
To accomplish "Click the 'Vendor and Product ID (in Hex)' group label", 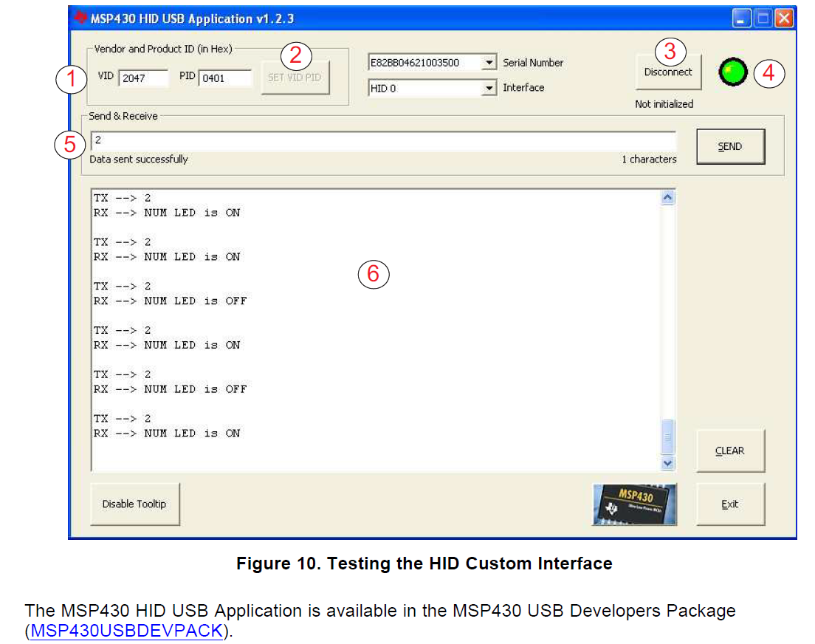I will pos(163,49).
